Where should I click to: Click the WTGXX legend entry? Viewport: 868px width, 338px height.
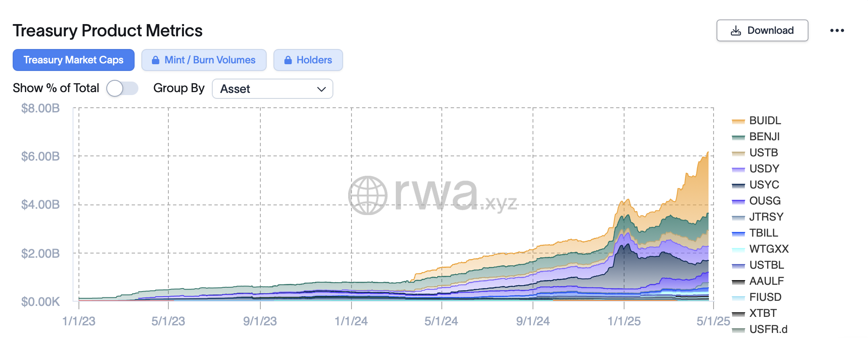point(768,249)
